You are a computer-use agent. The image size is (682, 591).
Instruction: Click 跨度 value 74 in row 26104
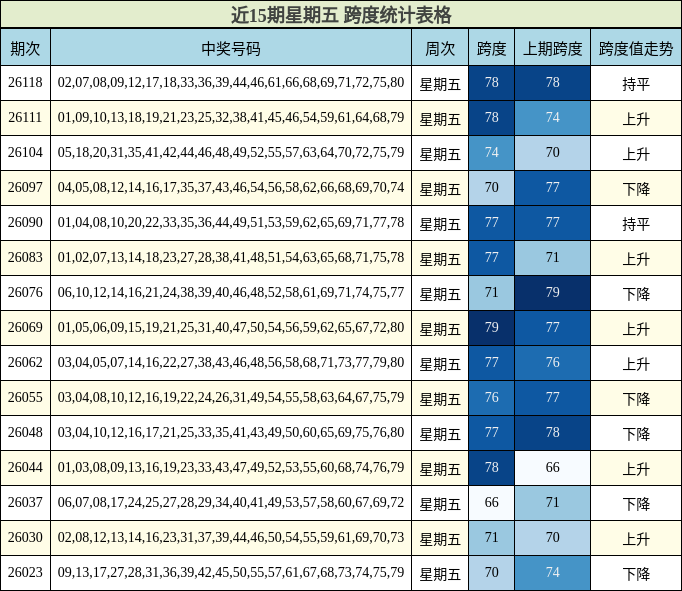pos(491,152)
